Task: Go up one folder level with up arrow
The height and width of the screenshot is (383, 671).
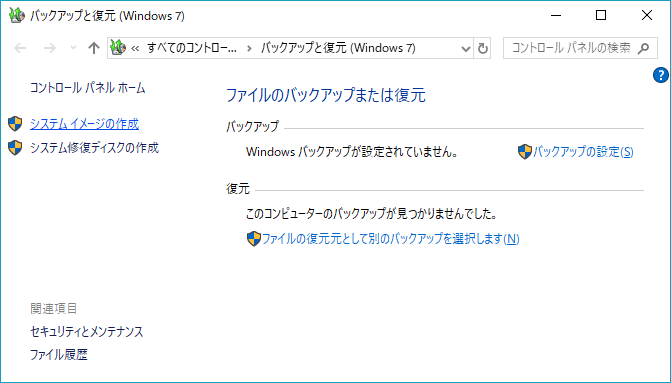Action: tap(93, 48)
